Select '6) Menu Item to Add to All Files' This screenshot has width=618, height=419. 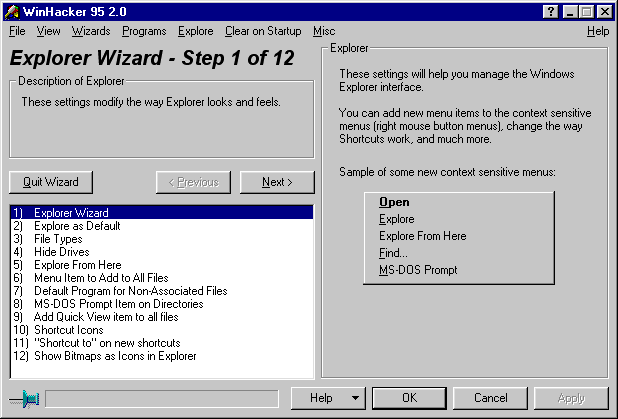pyautogui.click(x=162, y=278)
